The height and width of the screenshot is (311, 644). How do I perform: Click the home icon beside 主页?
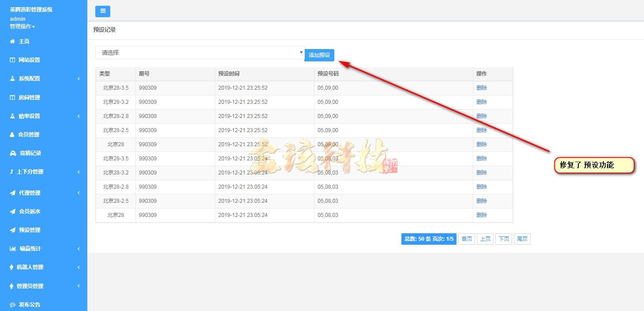pyautogui.click(x=12, y=42)
